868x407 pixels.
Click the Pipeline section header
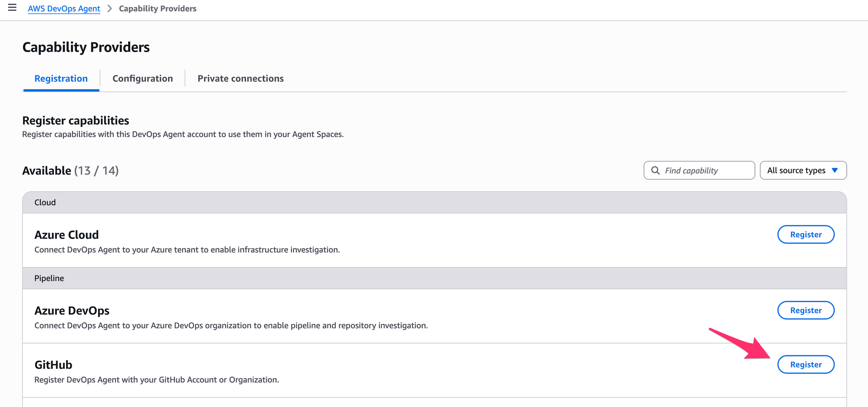(x=49, y=278)
